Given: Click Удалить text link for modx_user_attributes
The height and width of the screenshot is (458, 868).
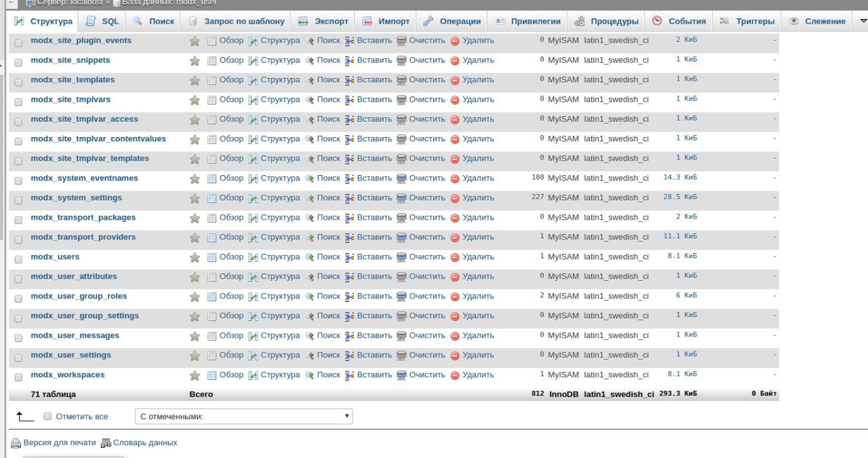Looking at the screenshot, I should pos(478,276).
